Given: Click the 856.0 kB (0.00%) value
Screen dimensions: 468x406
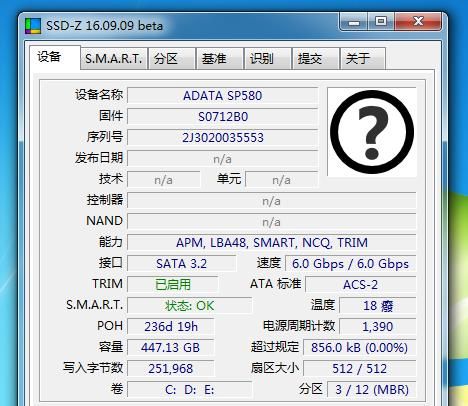Looking at the screenshot, I should [x=359, y=348].
